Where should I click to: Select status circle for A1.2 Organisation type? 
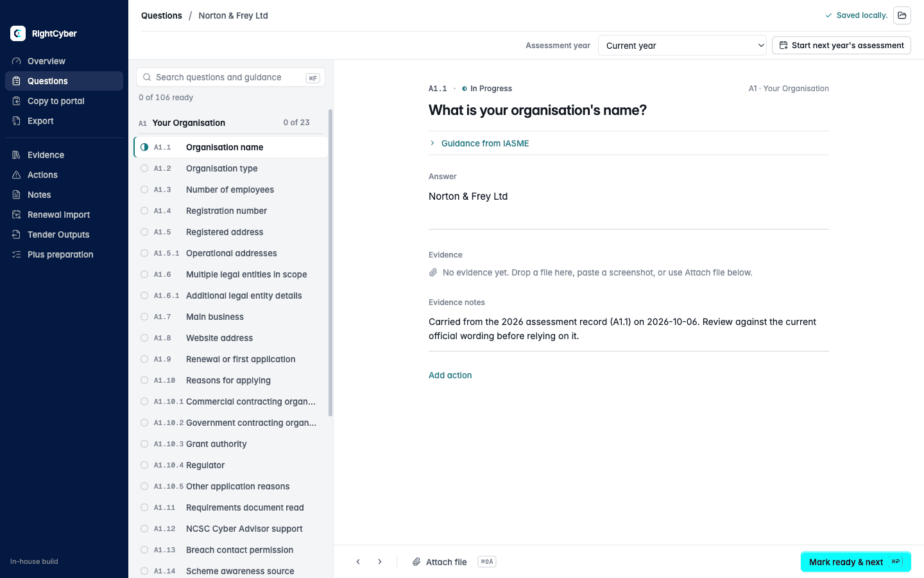point(144,168)
